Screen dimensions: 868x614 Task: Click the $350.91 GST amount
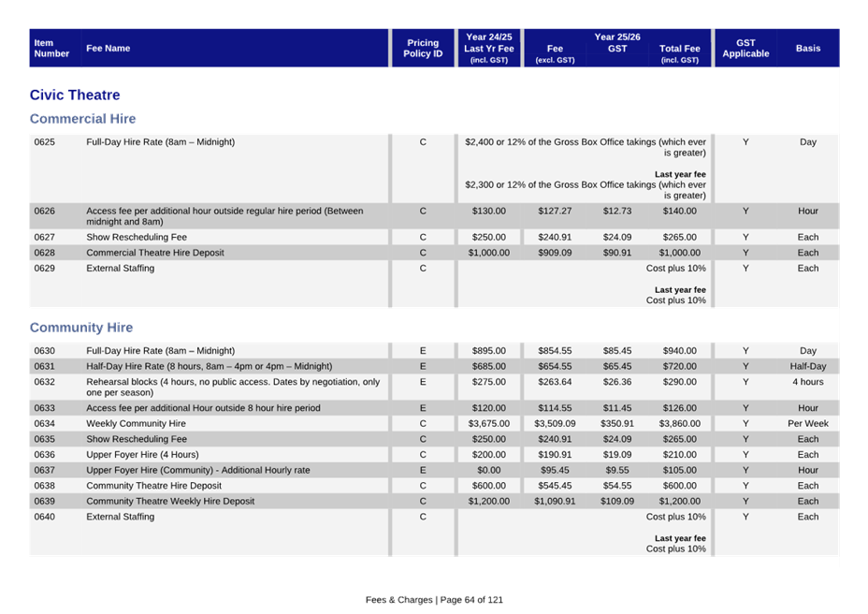[617, 423]
